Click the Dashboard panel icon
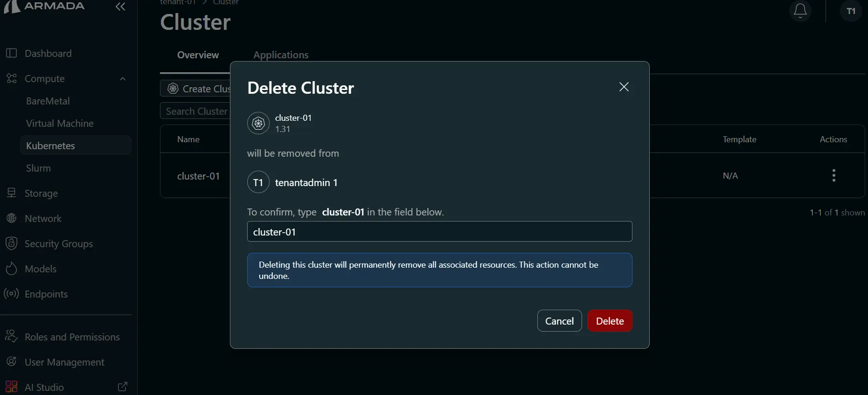 [12, 53]
